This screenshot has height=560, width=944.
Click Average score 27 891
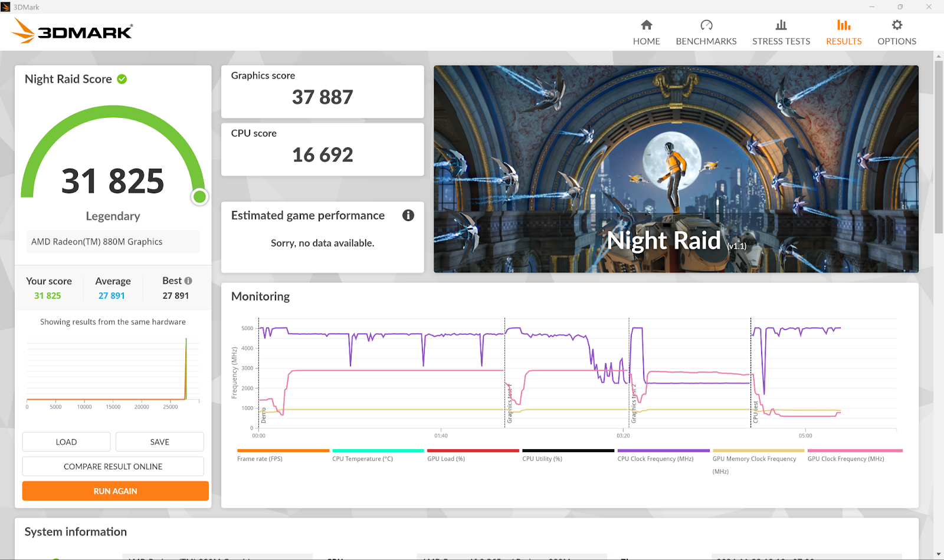tap(112, 296)
